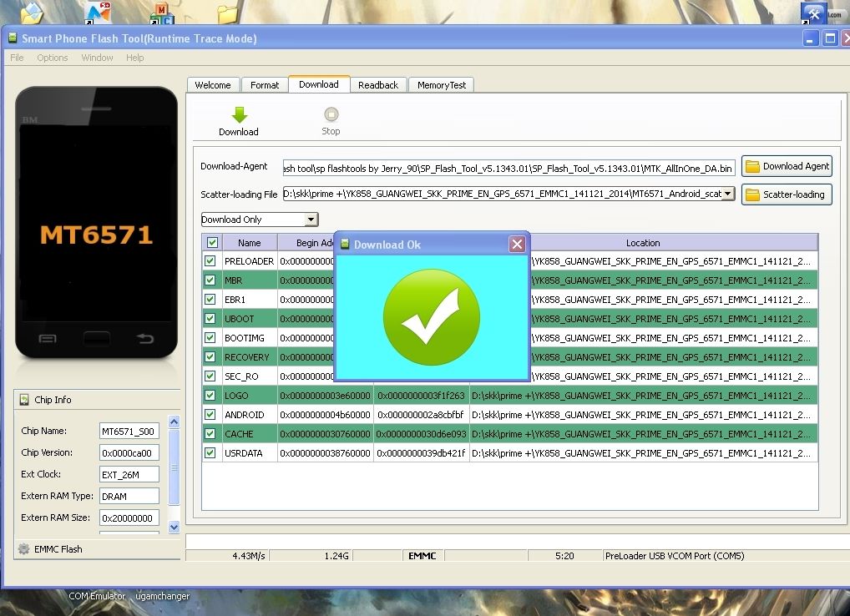Viewport: 850px width, 616px height.
Task: Uncheck the MBR row checkbox
Action: point(210,280)
